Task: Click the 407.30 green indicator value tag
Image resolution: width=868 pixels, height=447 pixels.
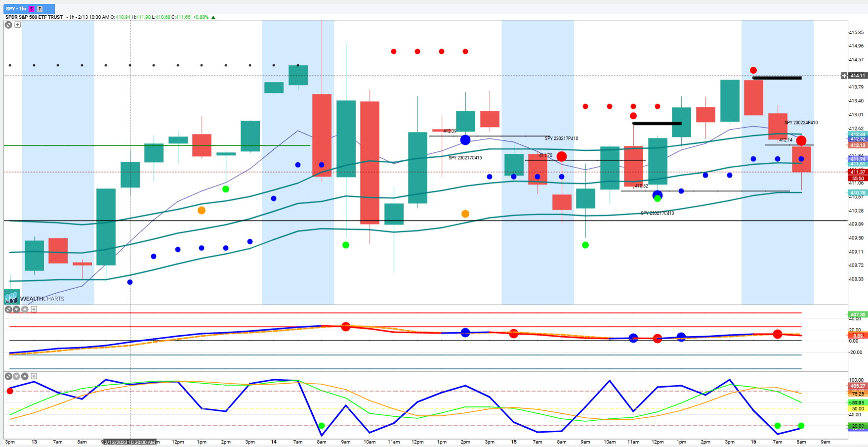Action: click(858, 314)
